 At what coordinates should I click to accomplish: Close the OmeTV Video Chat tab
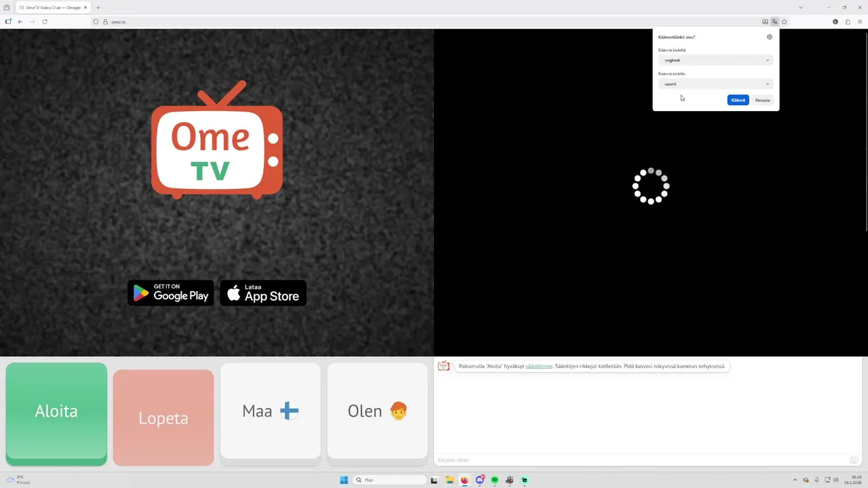tap(85, 7)
